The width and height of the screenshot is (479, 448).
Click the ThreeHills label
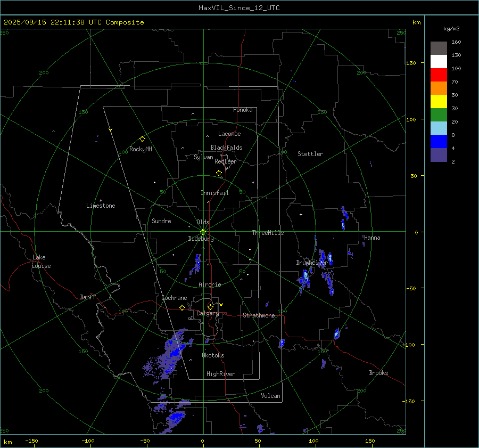pyautogui.click(x=268, y=233)
